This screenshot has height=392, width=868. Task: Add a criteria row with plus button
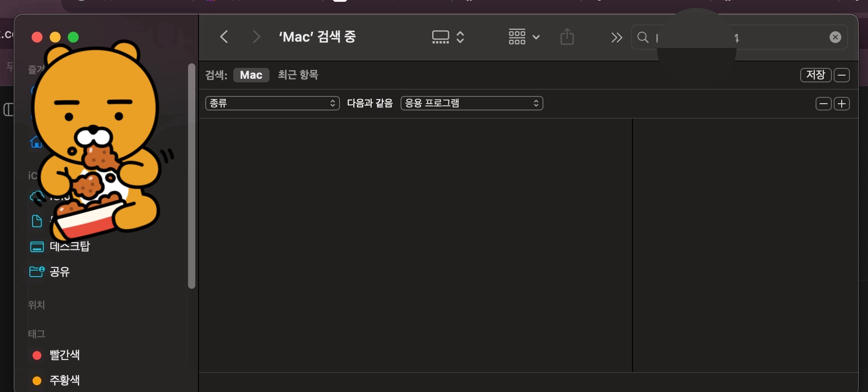click(x=842, y=104)
